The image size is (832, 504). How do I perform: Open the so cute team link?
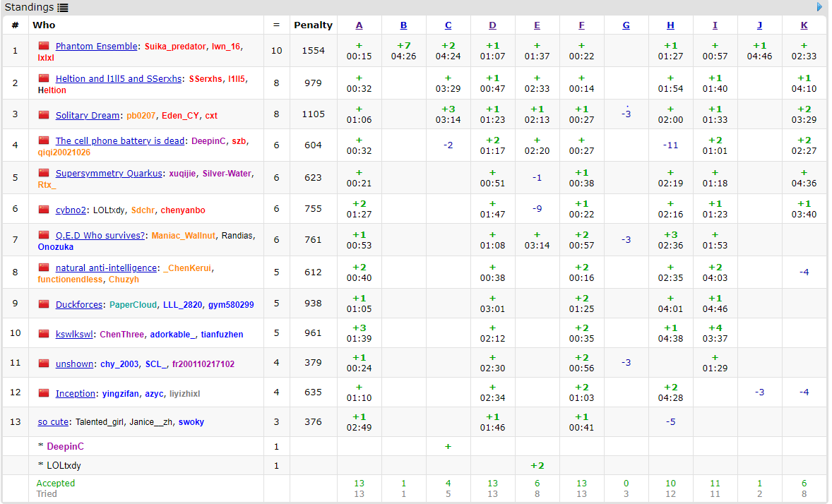tap(53, 421)
